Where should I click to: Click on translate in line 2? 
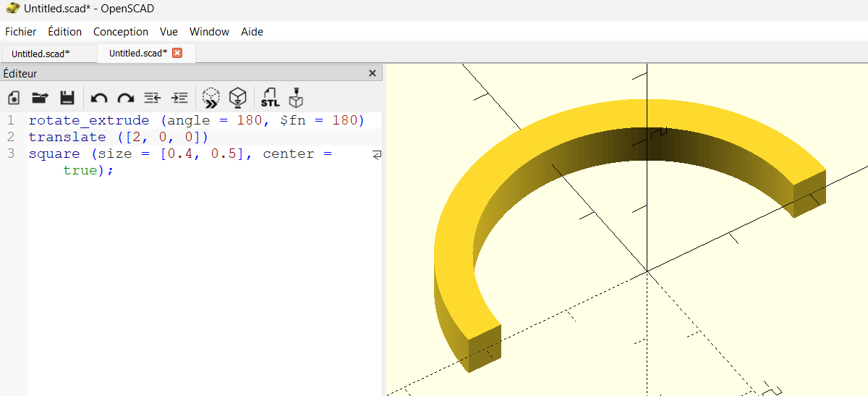pyautogui.click(x=67, y=137)
